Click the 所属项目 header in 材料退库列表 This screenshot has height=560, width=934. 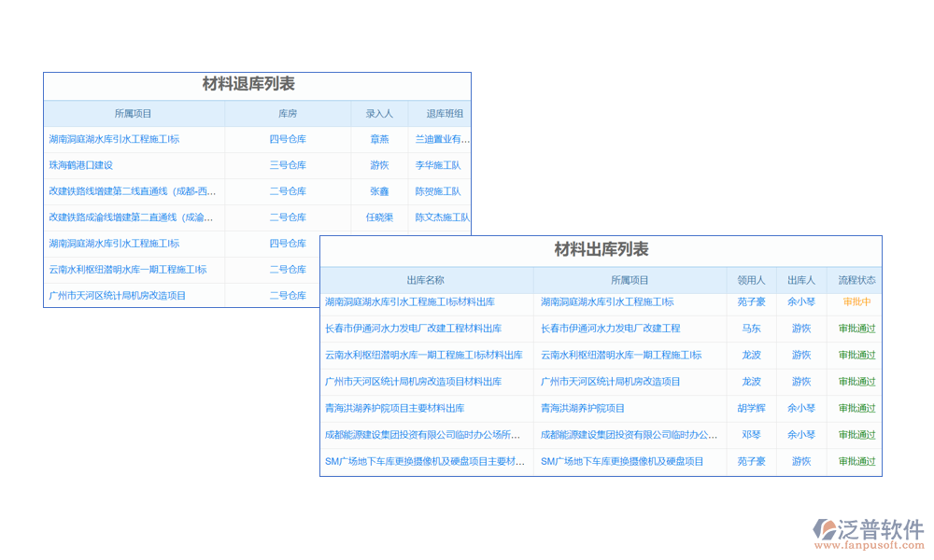point(133,114)
